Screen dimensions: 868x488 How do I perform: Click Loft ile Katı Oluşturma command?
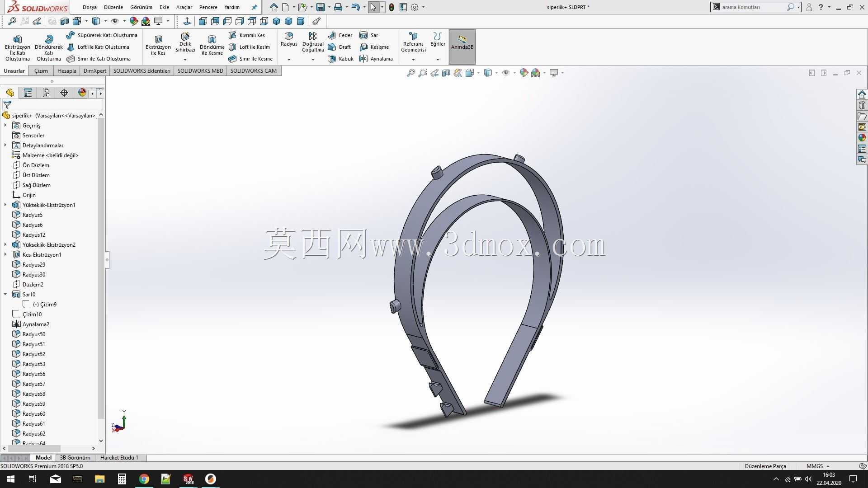pyautogui.click(x=98, y=47)
